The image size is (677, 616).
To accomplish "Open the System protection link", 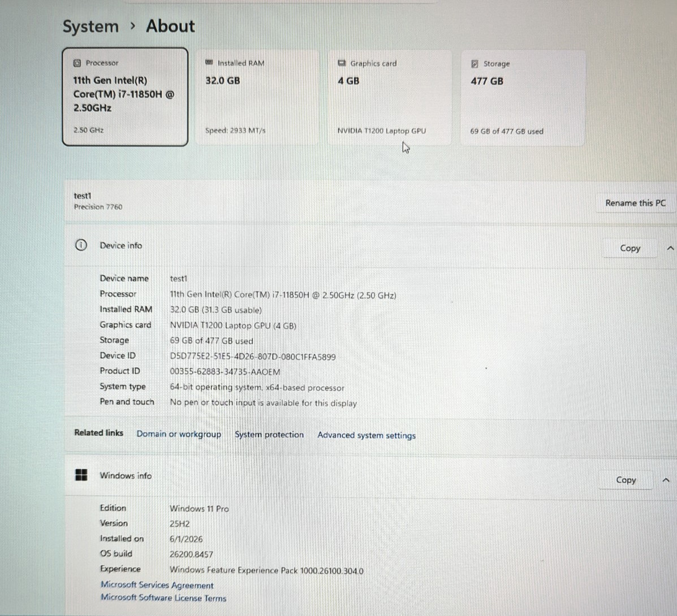I will (269, 435).
